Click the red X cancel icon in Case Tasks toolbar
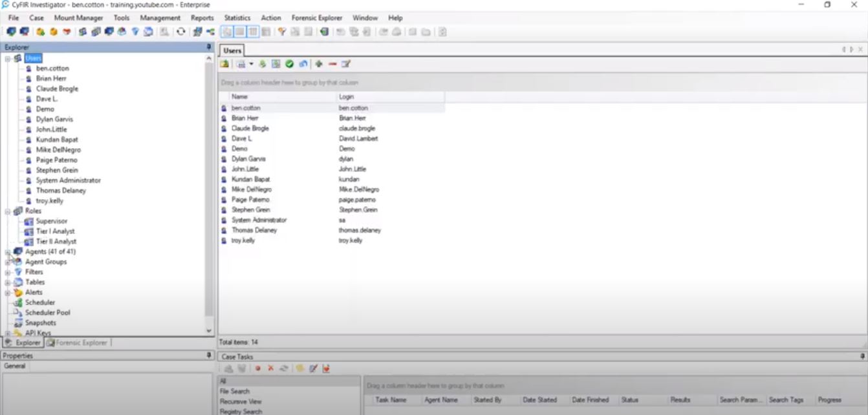The height and width of the screenshot is (415, 868). click(270, 368)
